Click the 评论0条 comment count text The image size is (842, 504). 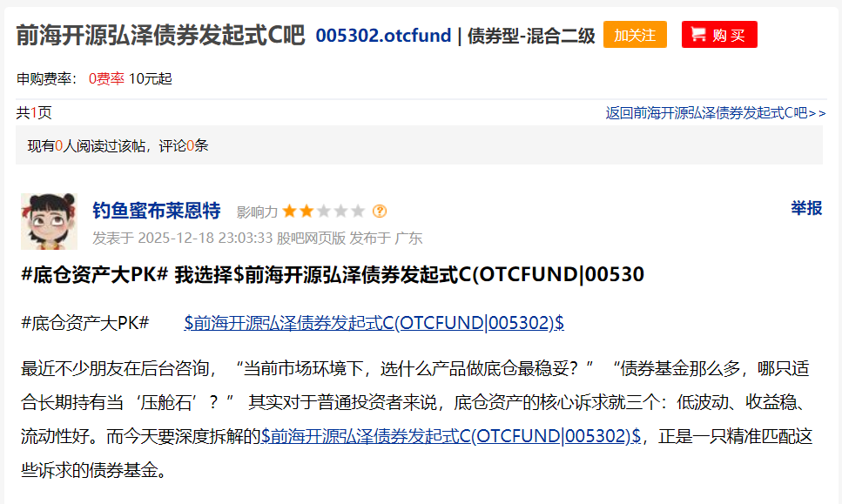pos(184,145)
